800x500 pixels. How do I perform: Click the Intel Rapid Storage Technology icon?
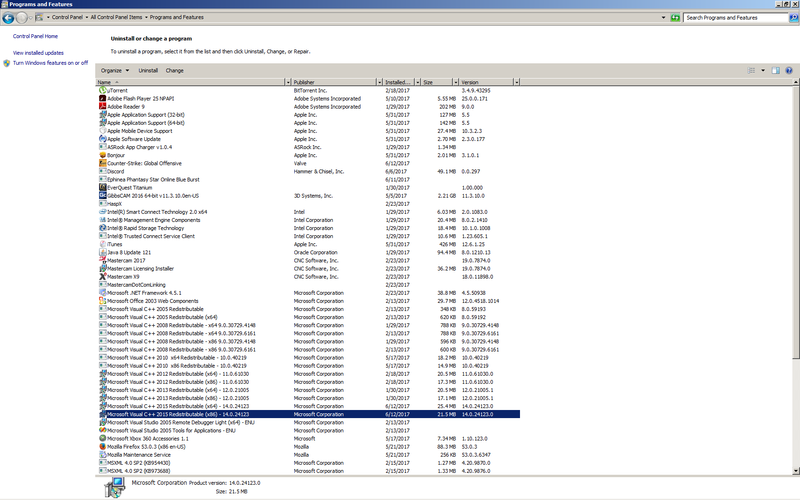click(103, 228)
